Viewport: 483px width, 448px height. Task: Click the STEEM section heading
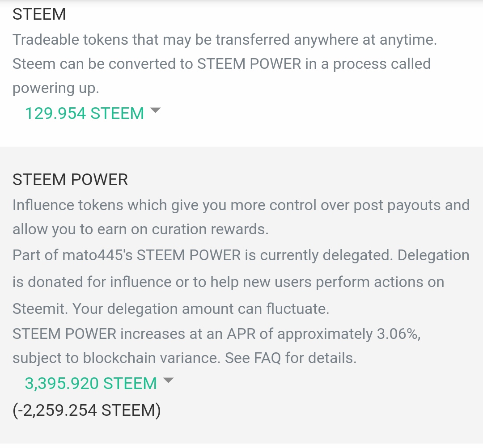[x=39, y=14]
